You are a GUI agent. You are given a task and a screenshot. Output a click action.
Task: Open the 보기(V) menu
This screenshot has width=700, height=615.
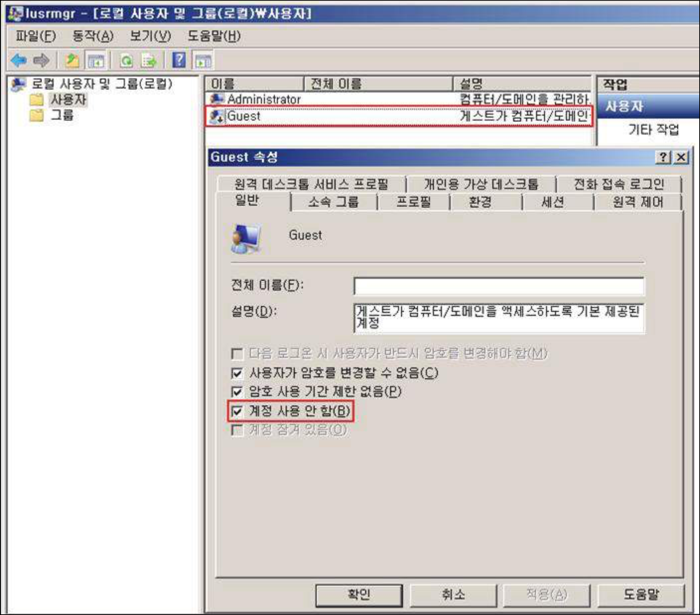(x=150, y=36)
